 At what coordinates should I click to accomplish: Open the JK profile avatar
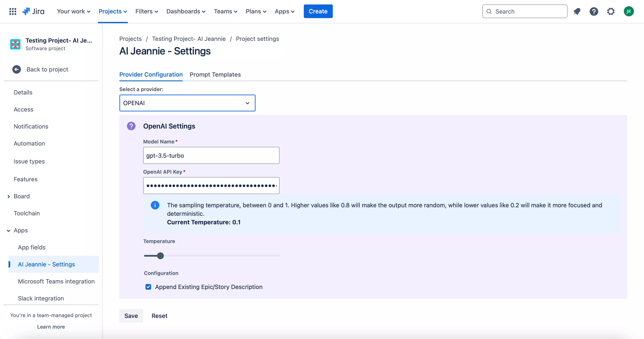pos(628,11)
